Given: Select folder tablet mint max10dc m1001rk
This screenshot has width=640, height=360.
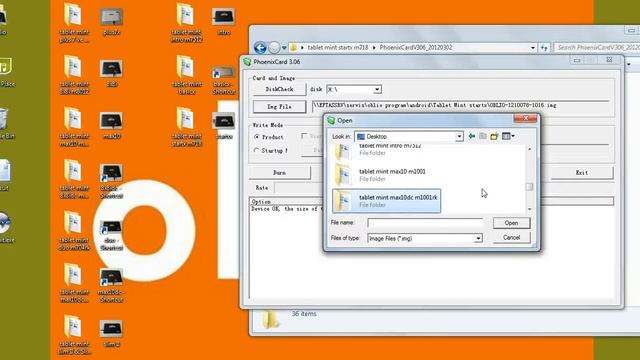Looking at the screenshot, I should pos(387,201).
